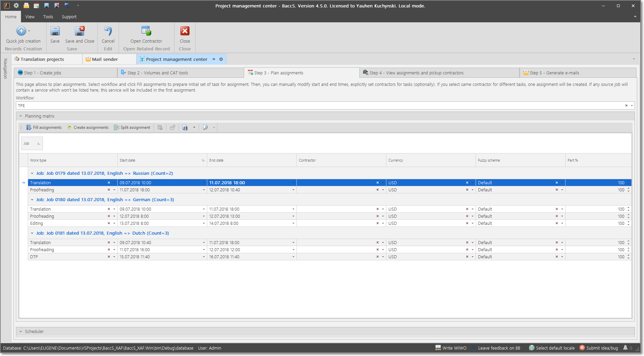Screen dimensions: 644x356
Task: Click the calendar quick-access icon in title bar
Action: point(37,5)
